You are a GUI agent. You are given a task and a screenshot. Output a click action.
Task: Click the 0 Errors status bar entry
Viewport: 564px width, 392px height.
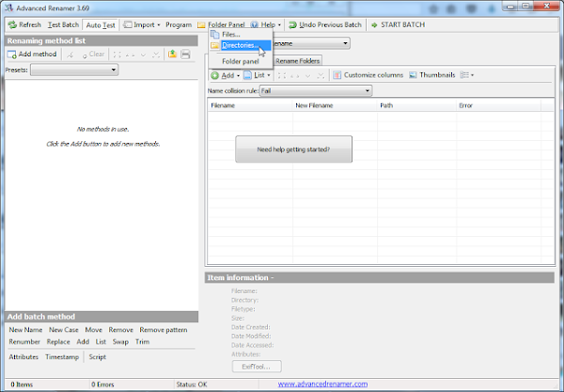coord(102,384)
